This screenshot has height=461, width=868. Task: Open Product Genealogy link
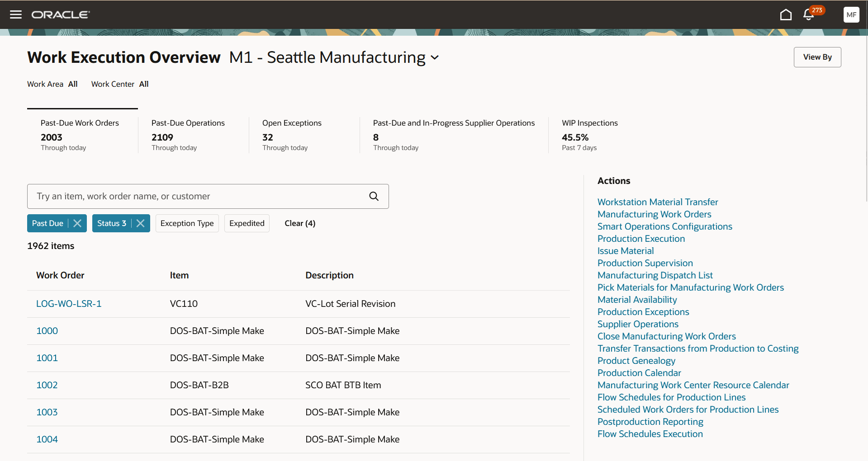636,361
